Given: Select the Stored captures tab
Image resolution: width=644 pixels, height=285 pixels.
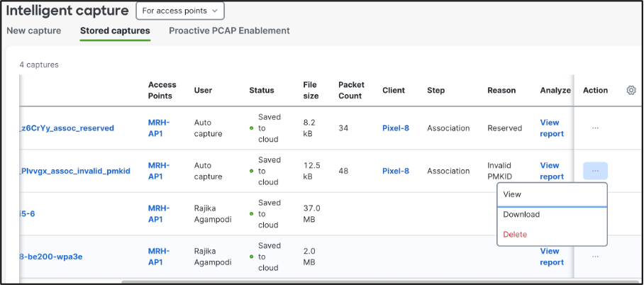Looking at the screenshot, I should pos(115,31).
